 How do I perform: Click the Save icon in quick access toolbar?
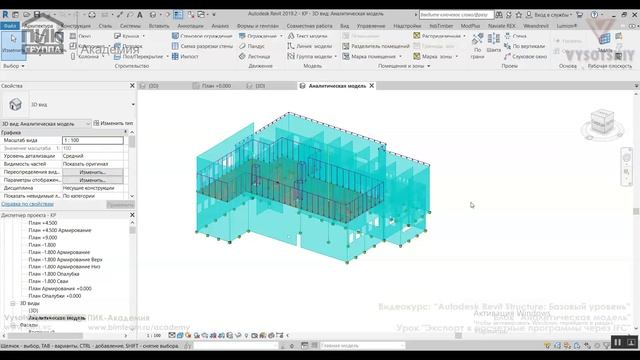pos(37,15)
